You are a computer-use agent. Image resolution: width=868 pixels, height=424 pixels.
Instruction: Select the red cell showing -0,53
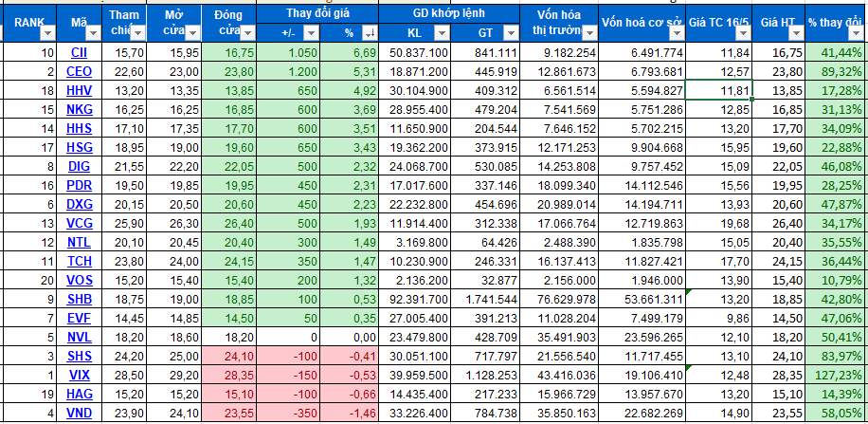[350, 375]
